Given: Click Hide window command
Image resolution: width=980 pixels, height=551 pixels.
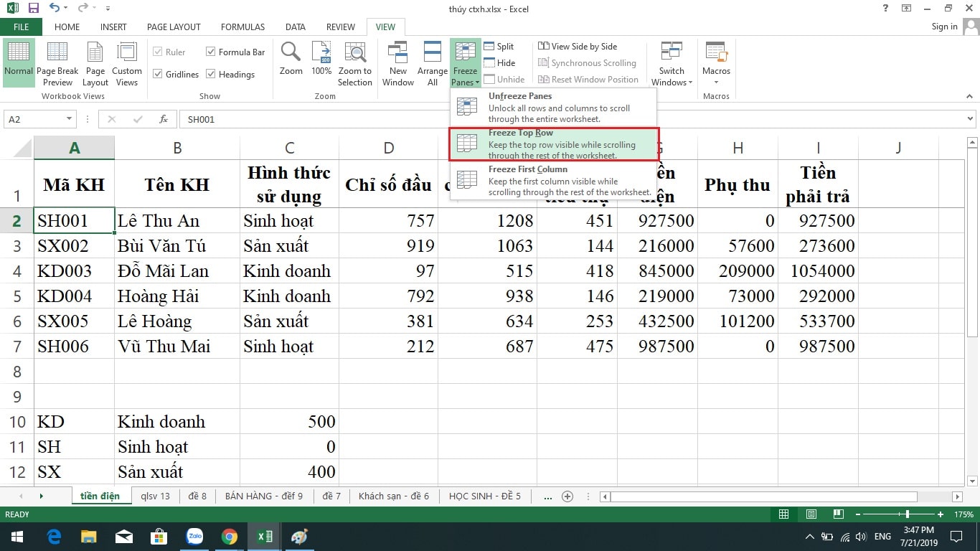Looking at the screenshot, I should [499, 63].
